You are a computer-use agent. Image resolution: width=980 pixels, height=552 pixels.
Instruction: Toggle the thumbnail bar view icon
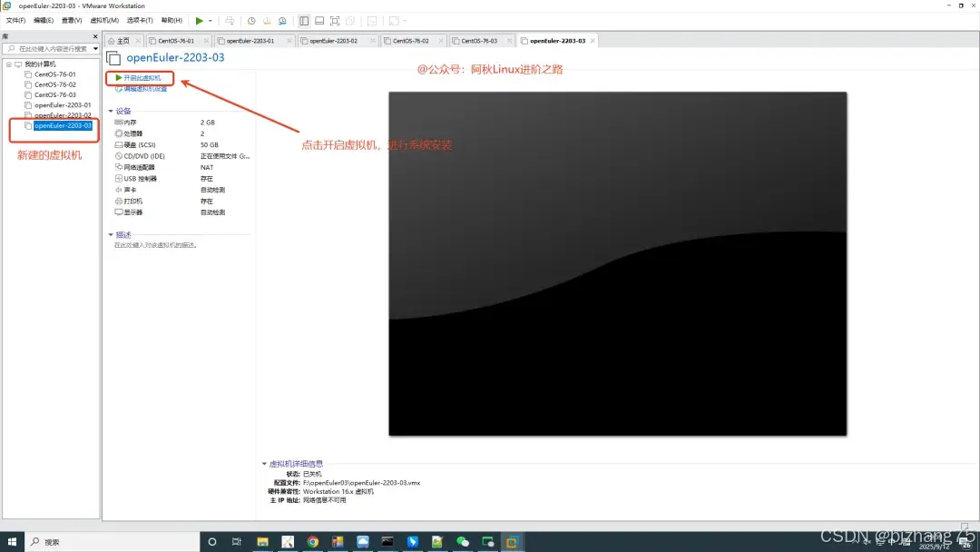coord(319,21)
